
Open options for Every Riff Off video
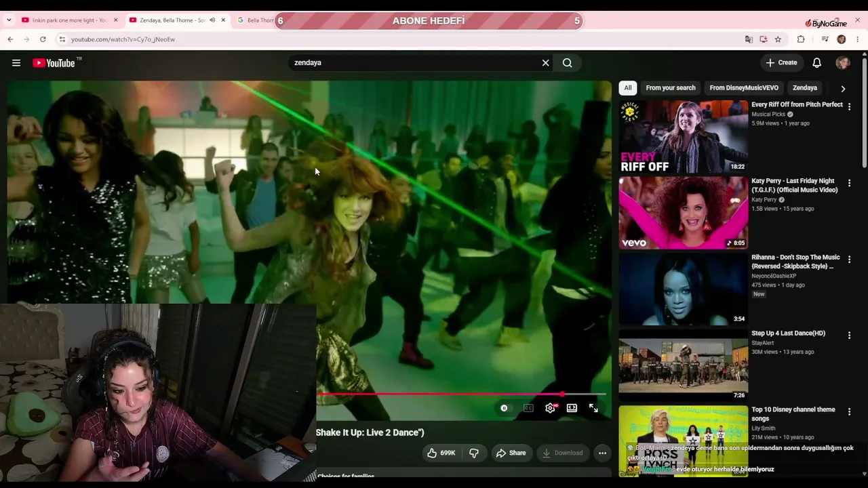click(849, 106)
